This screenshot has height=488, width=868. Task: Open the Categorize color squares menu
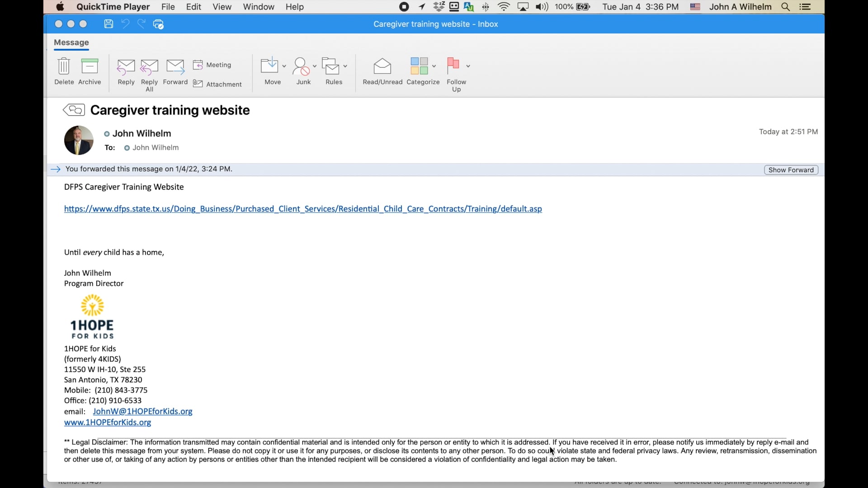[419, 66]
